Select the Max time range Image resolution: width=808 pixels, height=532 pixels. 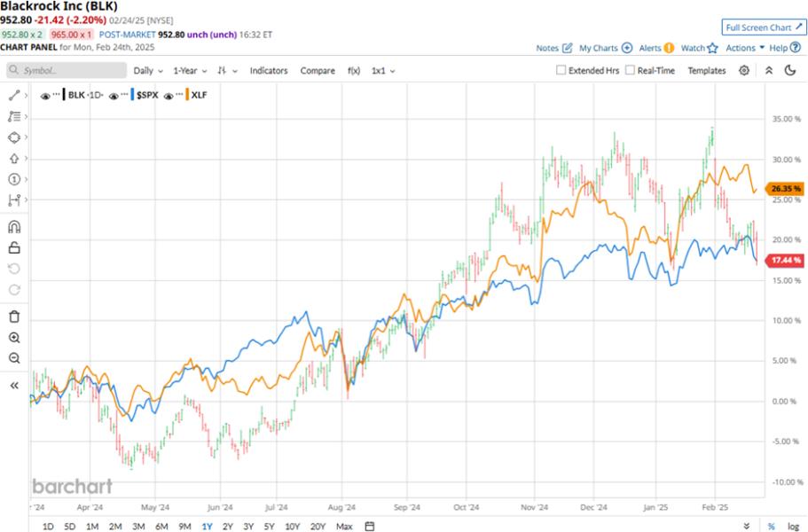(x=344, y=526)
